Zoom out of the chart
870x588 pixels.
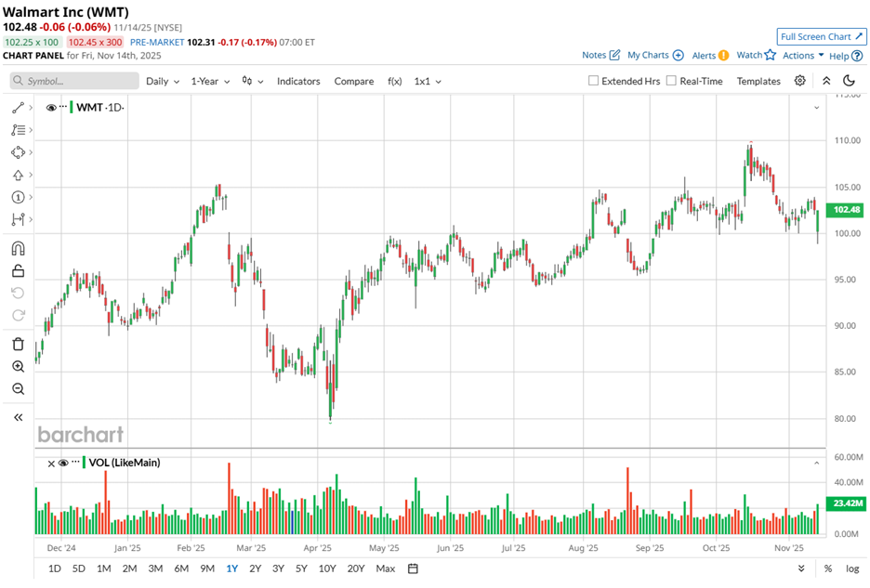pyautogui.click(x=18, y=389)
